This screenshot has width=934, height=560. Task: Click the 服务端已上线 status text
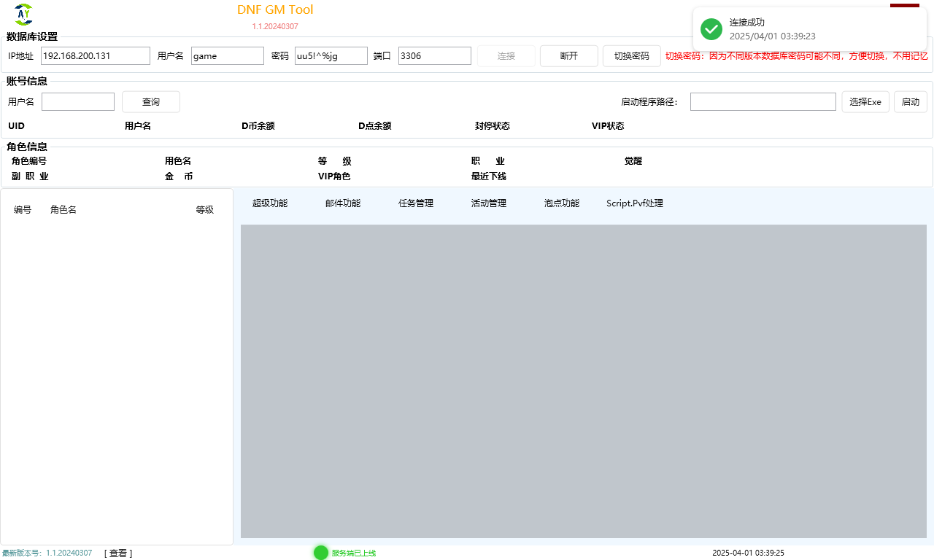(354, 553)
